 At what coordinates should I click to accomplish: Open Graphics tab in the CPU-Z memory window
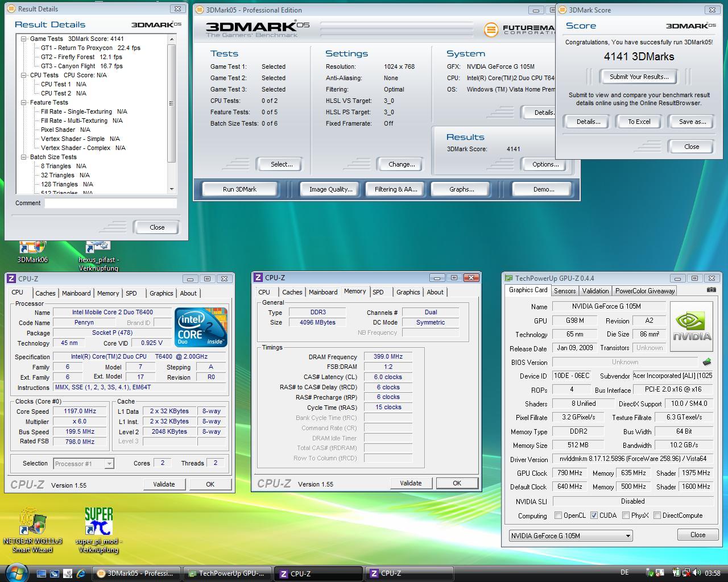coord(408,292)
